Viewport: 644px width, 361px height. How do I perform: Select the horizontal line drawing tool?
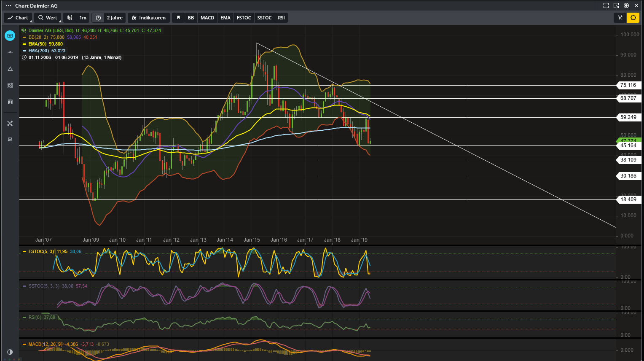10,52
